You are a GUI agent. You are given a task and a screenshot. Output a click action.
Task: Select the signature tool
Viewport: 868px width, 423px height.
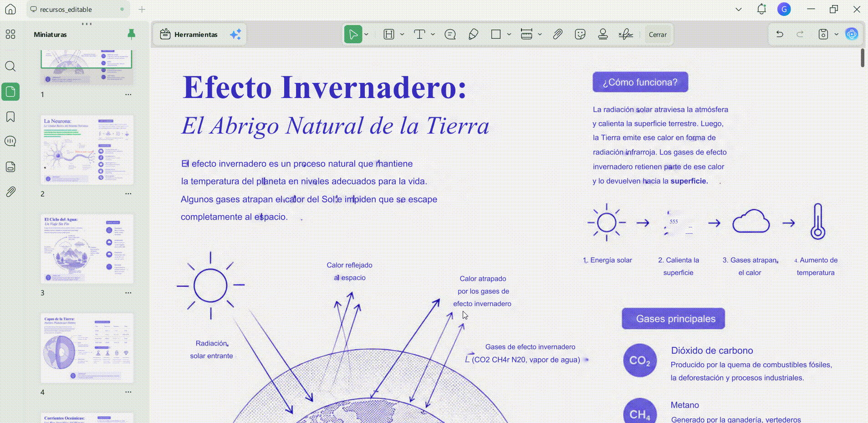point(626,35)
